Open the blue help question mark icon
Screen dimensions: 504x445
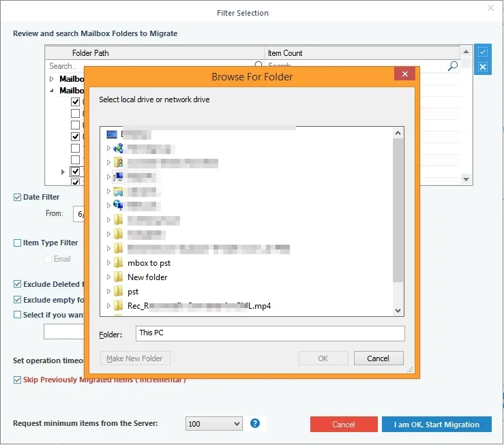point(255,423)
